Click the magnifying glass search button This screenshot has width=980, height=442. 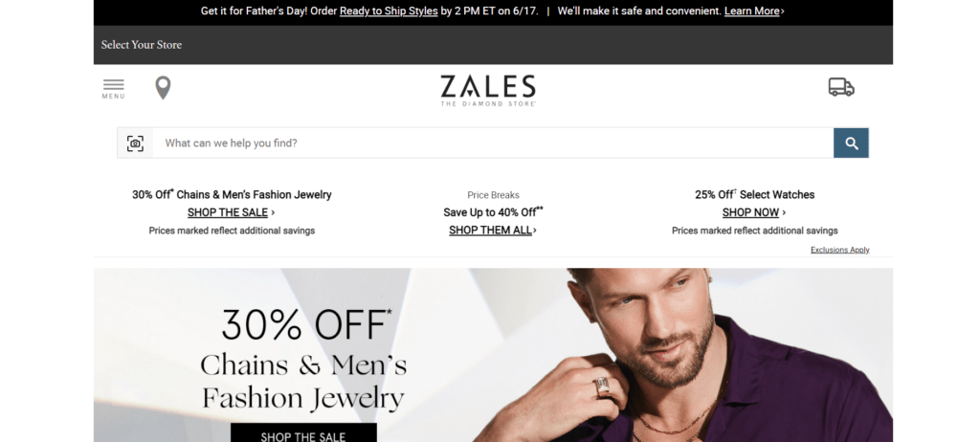click(851, 144)
